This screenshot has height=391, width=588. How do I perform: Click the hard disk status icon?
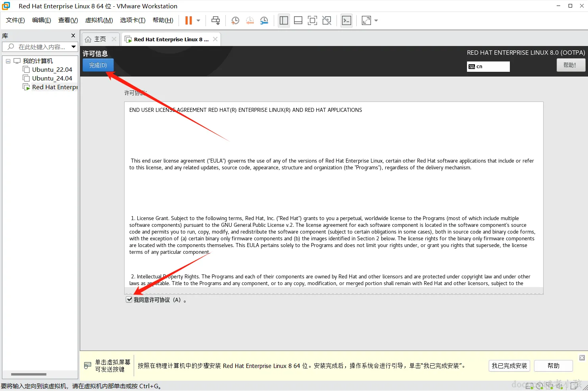pyautogui.click(x=529, y=385)
